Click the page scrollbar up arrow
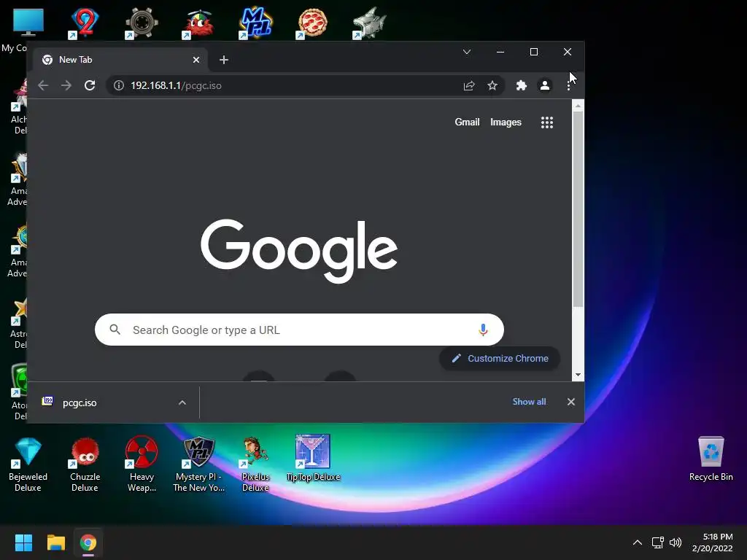This screenshot has height=560, width=747. pyautogui.click(x=578, y=106)
